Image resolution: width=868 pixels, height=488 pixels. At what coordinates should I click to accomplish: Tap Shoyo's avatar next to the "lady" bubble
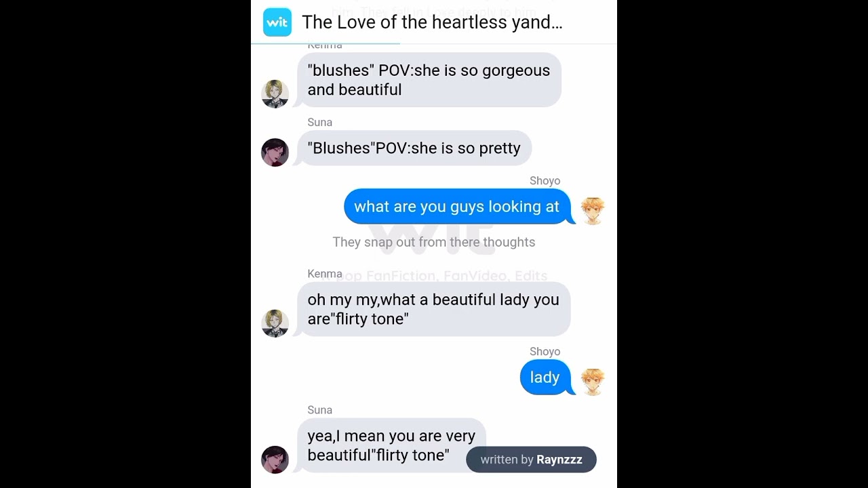click(593, 382)
